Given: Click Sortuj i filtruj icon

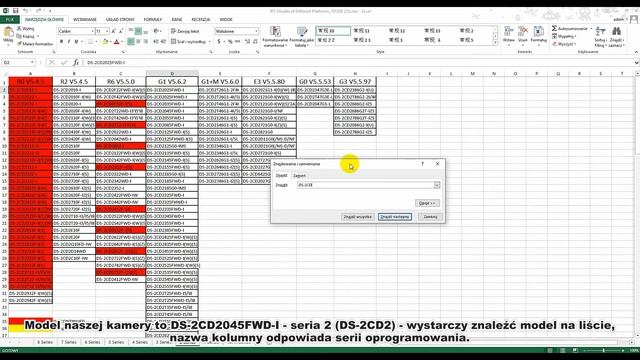Looking at the screenshot, I should (x=600, y=31).
